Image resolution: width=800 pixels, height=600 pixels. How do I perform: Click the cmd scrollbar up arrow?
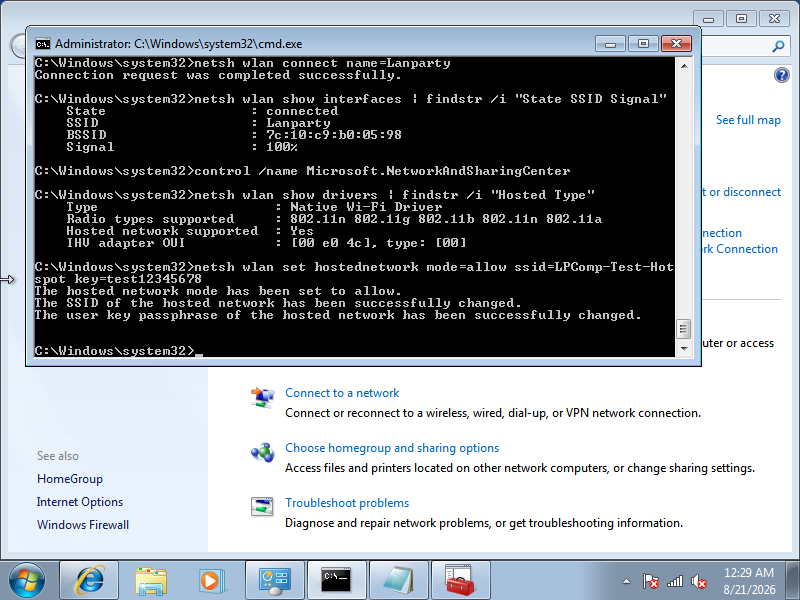click(684, 66)
